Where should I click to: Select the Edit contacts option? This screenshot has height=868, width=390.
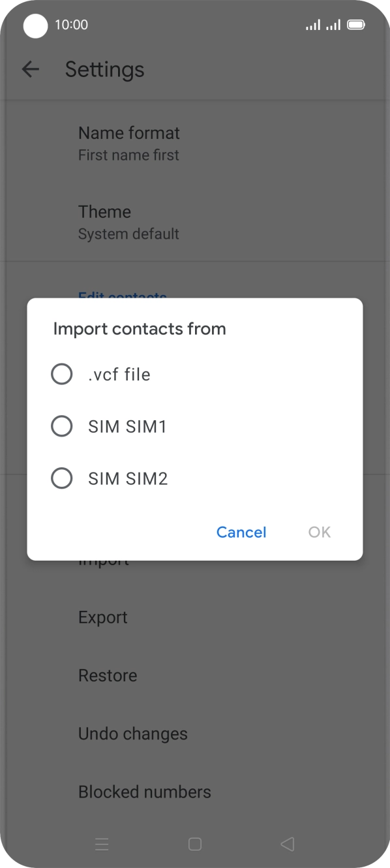click(122, 297)
